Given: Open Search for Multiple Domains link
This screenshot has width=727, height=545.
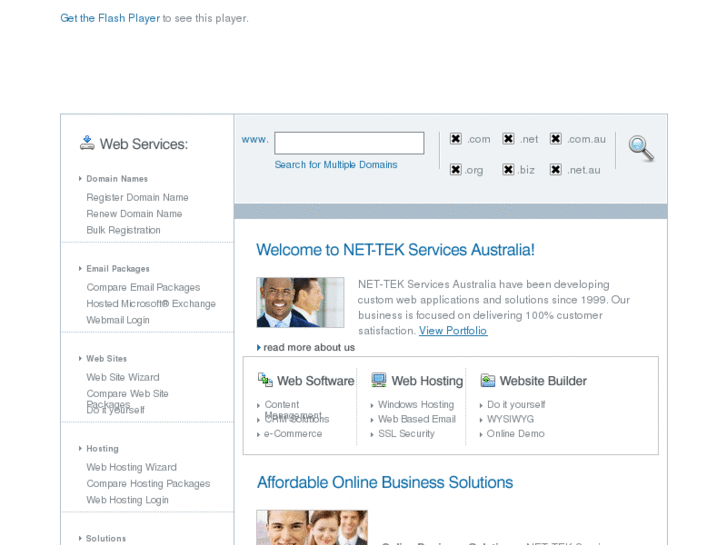Looking at the screenshot, I should pos(336,165).
